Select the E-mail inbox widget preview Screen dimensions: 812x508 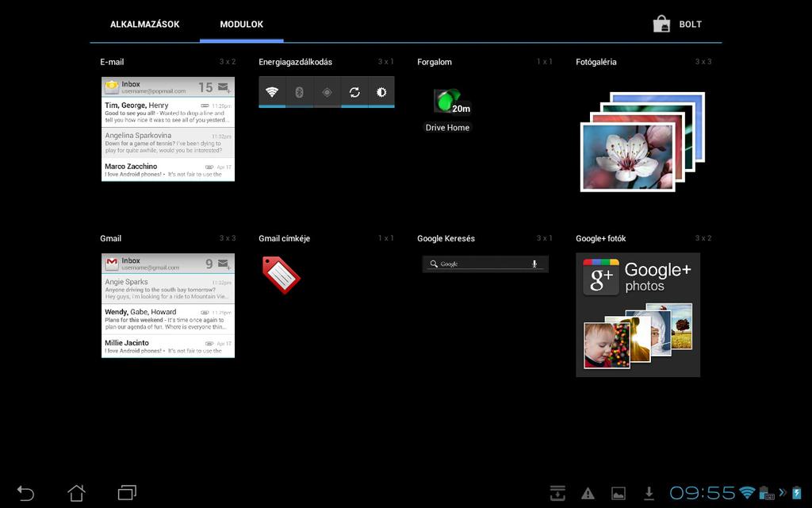(168, 129)
